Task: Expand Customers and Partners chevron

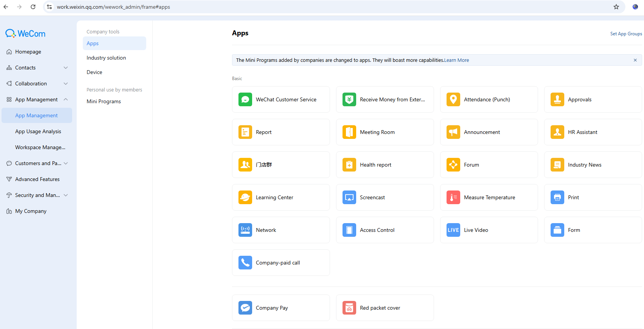Action: 66,163
